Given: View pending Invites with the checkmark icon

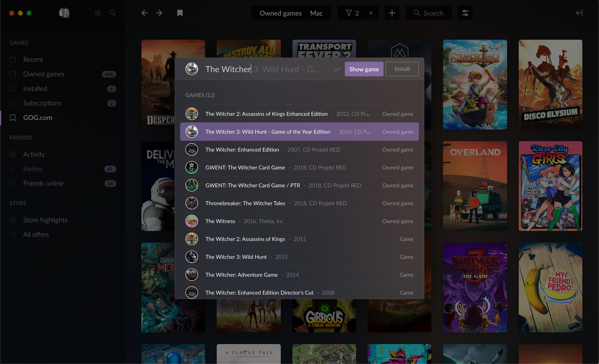Looking at the screenshot, I should 13,169.
